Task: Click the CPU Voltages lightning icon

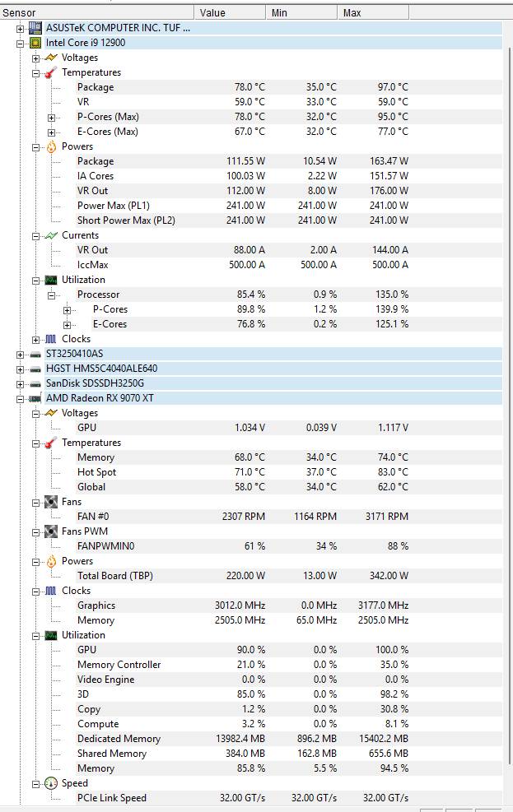Action: pyautogui.click(x=51, y=58)
